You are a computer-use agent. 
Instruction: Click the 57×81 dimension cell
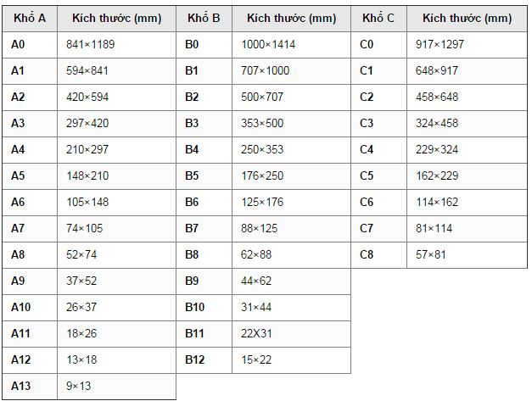coord(430,254)
